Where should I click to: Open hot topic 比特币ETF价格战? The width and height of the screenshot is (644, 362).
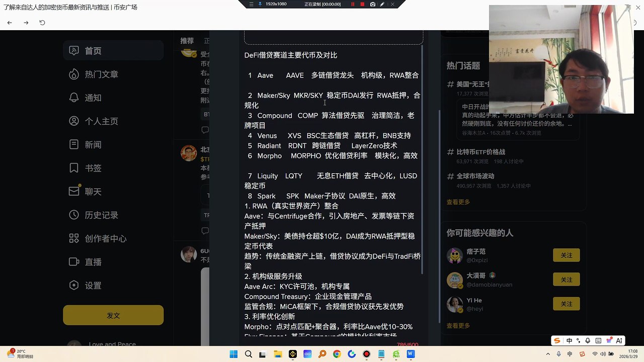coord(480,152)
